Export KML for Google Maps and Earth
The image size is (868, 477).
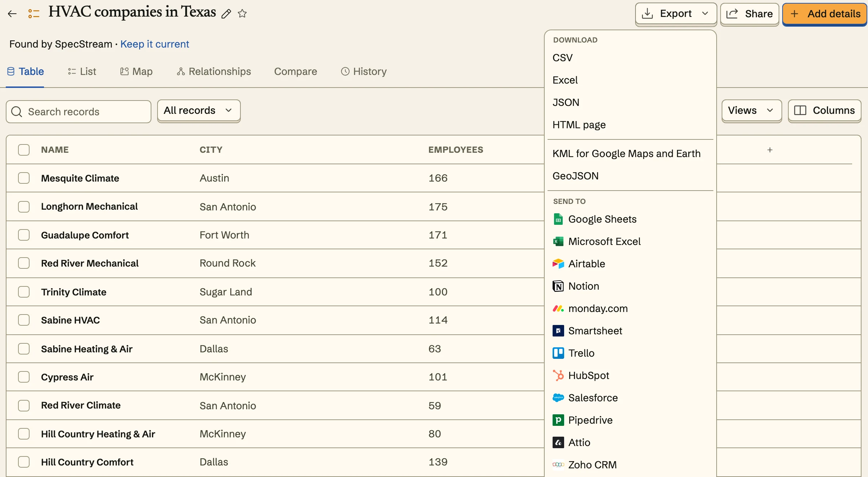click(x=630, y=153)
